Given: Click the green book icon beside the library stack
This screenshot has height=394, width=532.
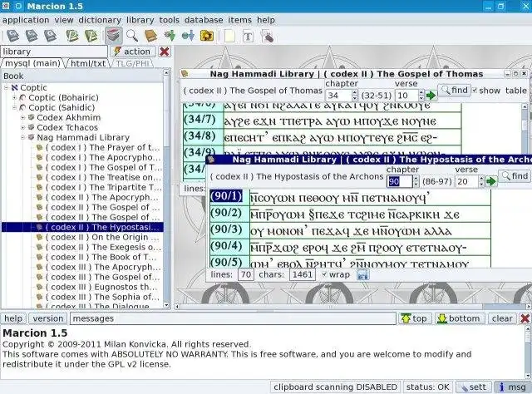Looking at the screenshot, I should click(91, 36).
